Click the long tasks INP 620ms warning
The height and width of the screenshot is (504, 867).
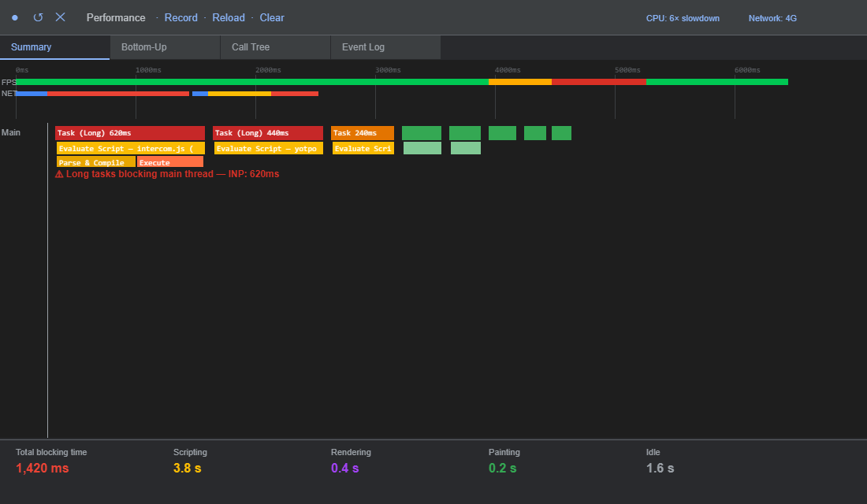(x=167, y=174)
